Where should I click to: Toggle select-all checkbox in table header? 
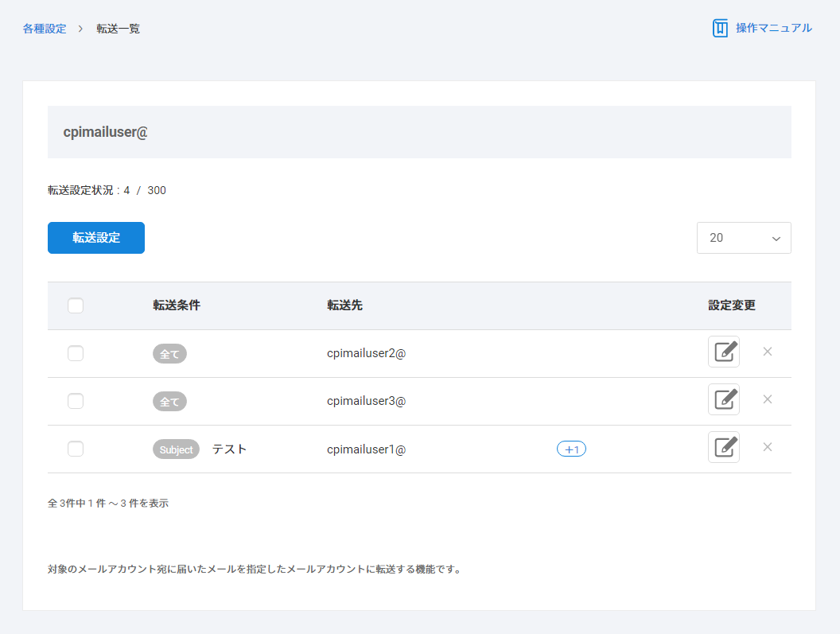tap(76, 305)
